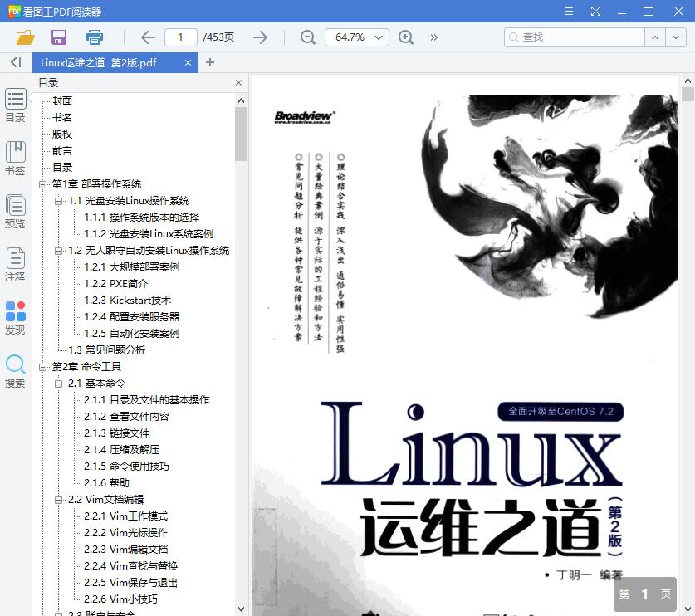695x616 pixels.
Task: Click document scrollbar up arrow
Action: pos(688,81)
